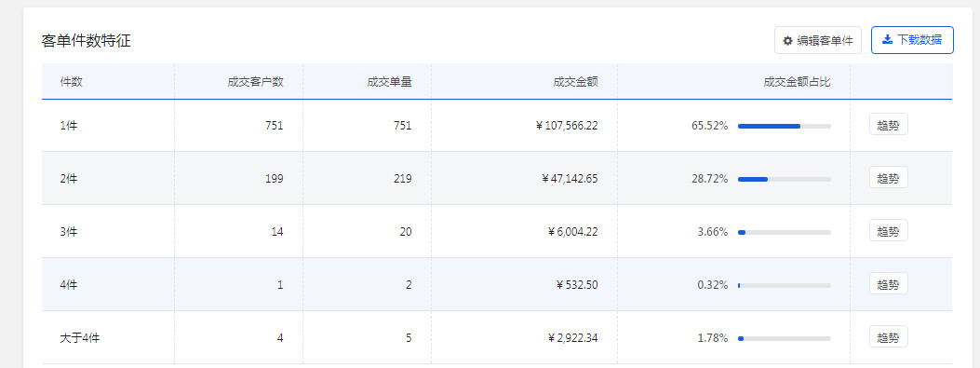Click the ¥107,566.22 amount cell
This screenshot has height=368, width=980.
pyautogui.click(x=567, y=125)
